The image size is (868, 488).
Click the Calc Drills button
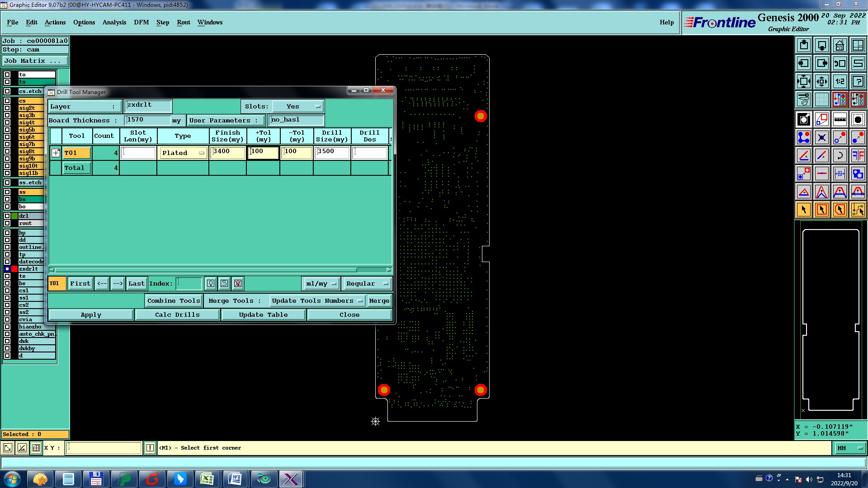177,314
